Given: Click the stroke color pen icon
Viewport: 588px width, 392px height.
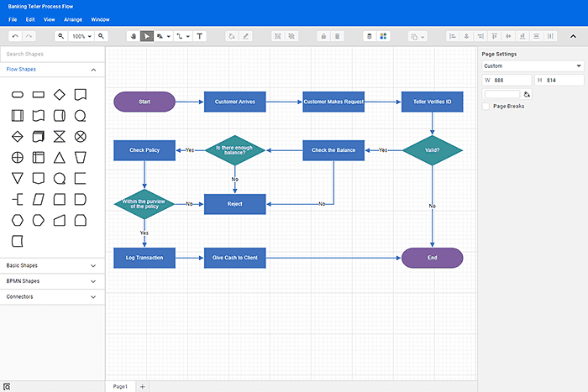Looking at the screenshot, I should tap(245, 36).
